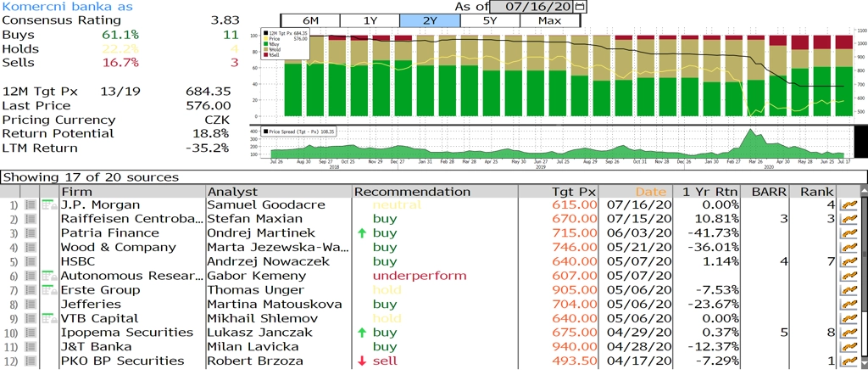Select the 2Y chart range tab

click(430, 20)
